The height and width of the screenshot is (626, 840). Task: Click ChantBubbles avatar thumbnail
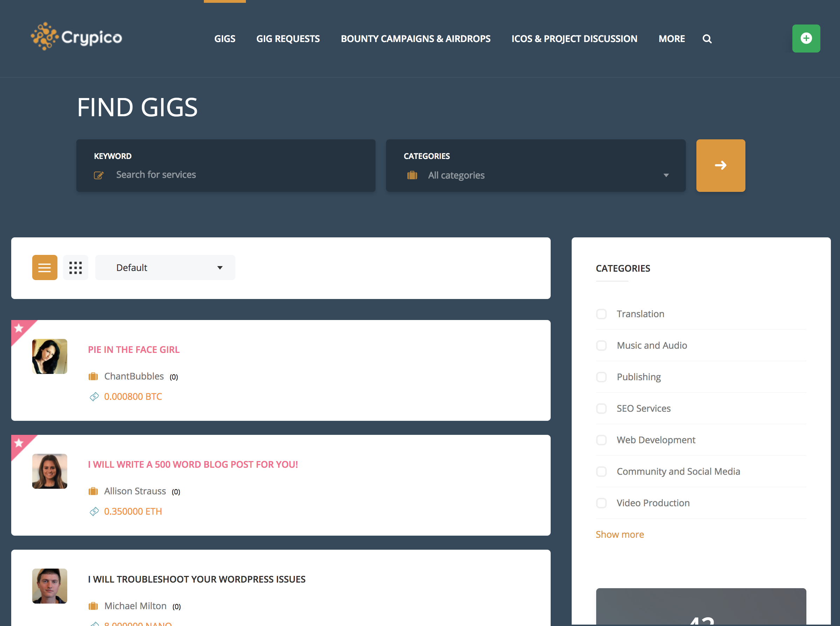(x=50, y=356)
